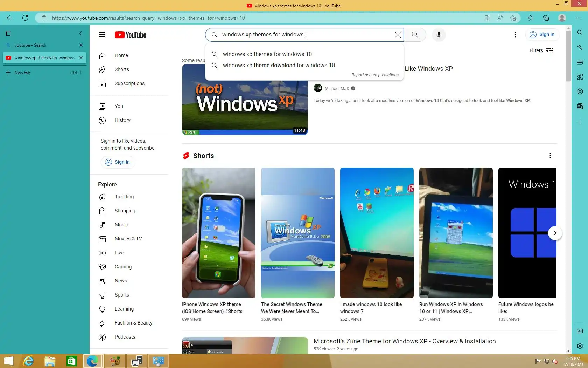
Task: Refresh the page in the browser
Action: click(25, 18)
